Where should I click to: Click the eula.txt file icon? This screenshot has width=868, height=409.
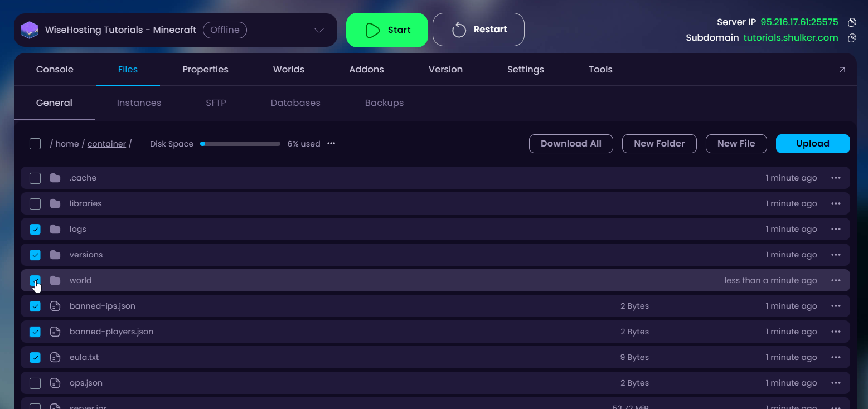pos(55,357)
